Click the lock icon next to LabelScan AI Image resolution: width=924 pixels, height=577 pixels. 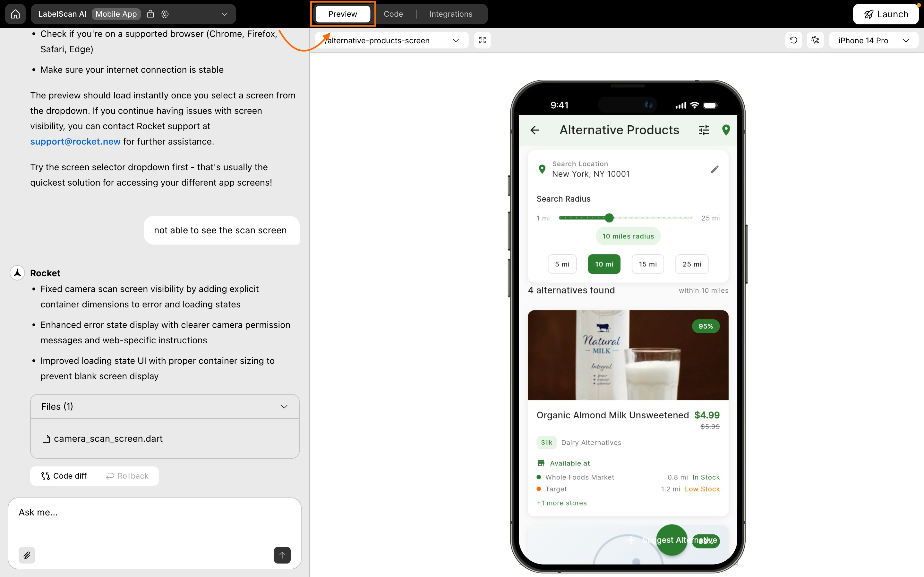click(x=150, y=14)
